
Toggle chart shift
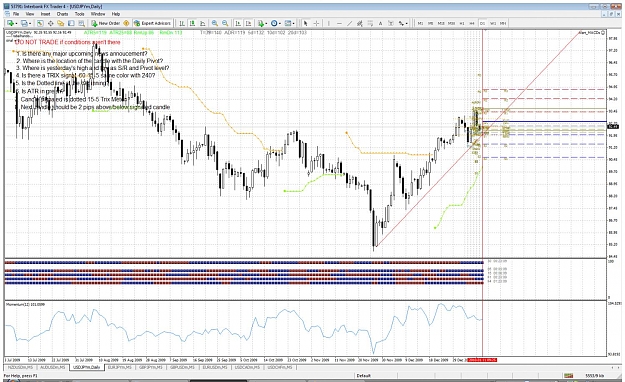(x=248, y=23)
